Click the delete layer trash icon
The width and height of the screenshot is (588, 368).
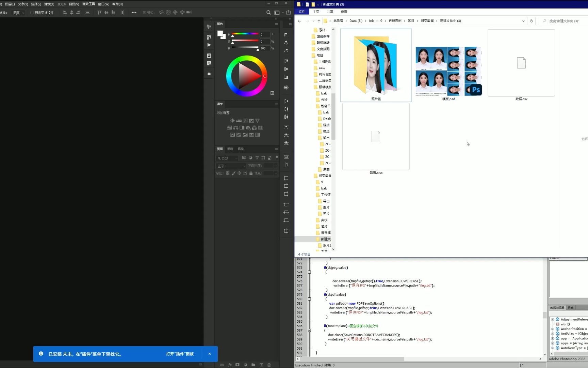(x=269, y=365)
